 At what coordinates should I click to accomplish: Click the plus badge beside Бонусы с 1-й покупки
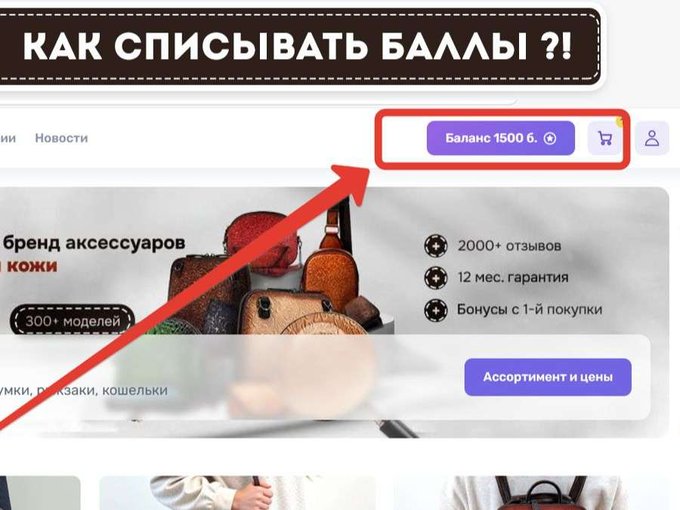pyautogui.click(x=436, y=310)
